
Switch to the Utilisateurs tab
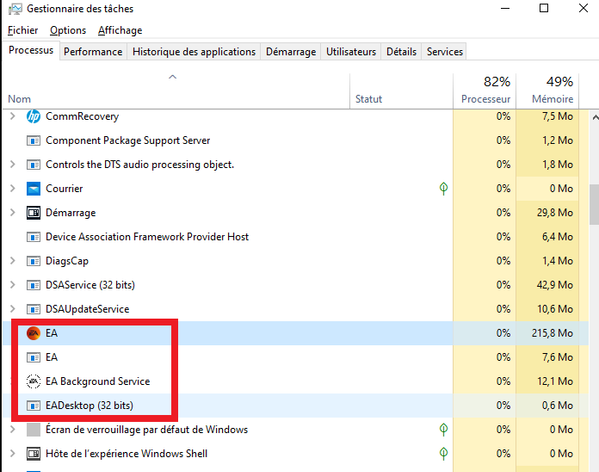tap(351, 52)
